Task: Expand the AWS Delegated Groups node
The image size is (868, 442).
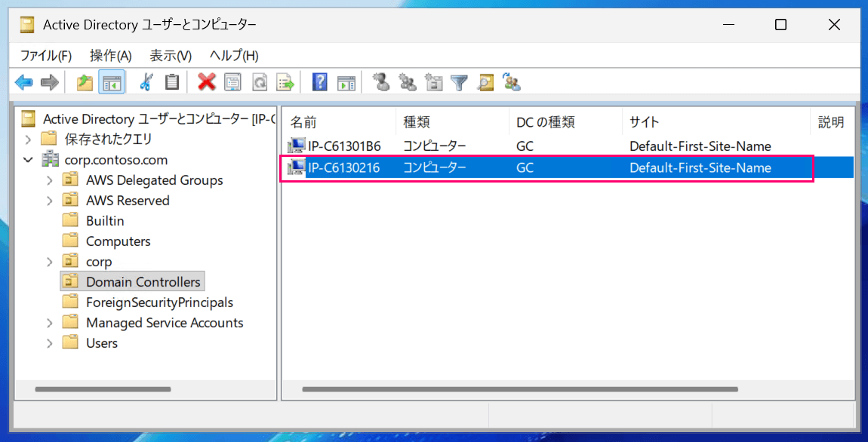Action: (50, 180)
